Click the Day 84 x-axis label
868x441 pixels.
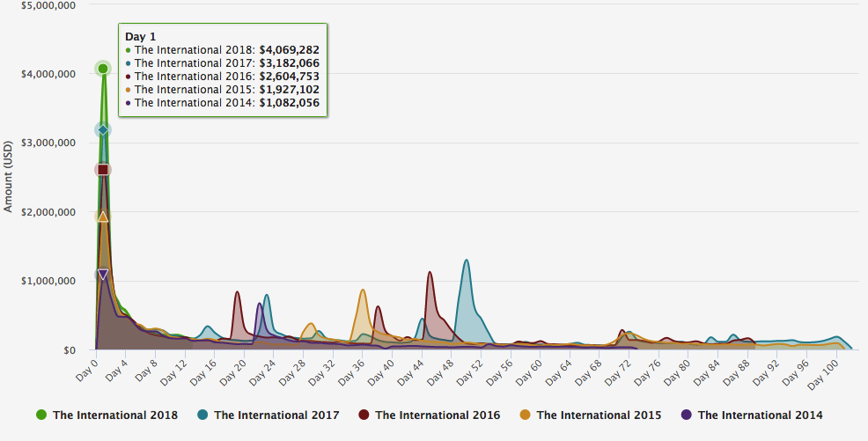(705, 371)
